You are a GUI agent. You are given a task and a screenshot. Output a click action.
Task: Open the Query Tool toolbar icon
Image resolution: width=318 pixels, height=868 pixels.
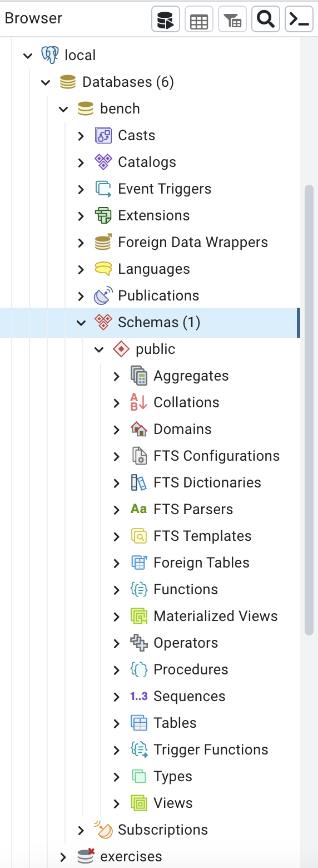click(166, 21)
